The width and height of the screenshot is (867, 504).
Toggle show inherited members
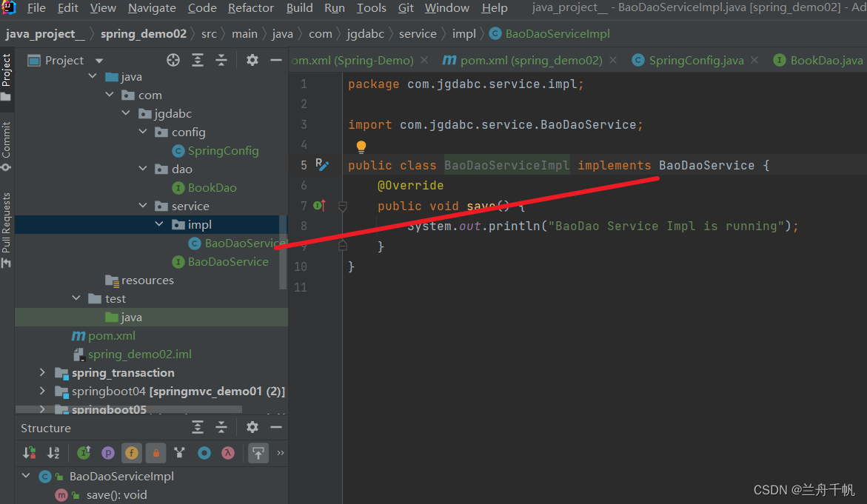[x=179, y=453]
